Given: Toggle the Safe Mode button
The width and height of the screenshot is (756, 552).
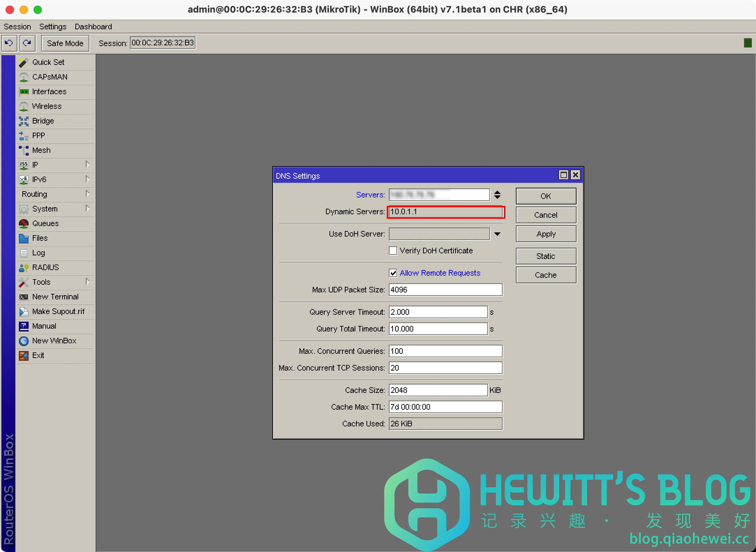Looking at the screenshot, I should 65,43.
